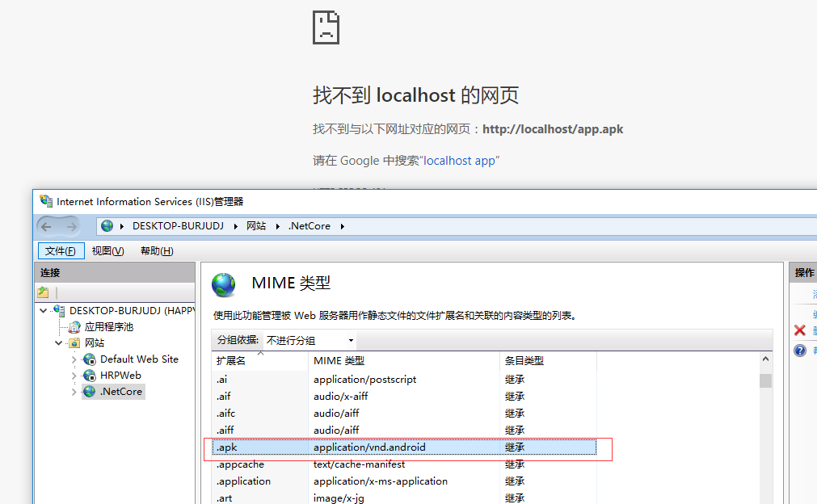Click .NetCore in the breadcrumb
This screenshot has width=817, height=504.
coord(310,226)
